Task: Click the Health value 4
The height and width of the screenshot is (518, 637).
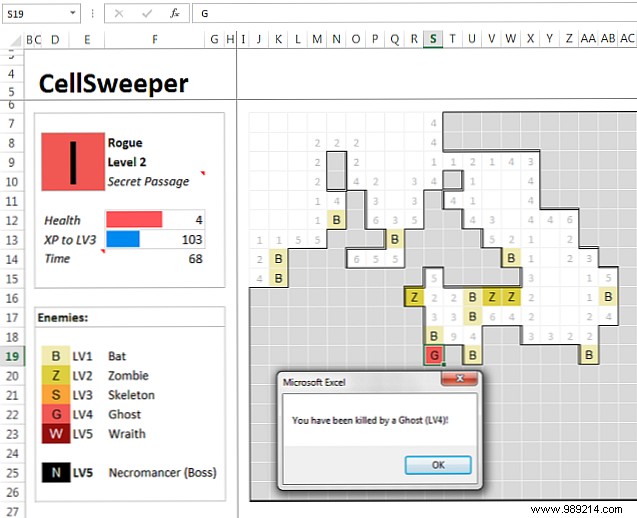Action: (x=199, y=220)
